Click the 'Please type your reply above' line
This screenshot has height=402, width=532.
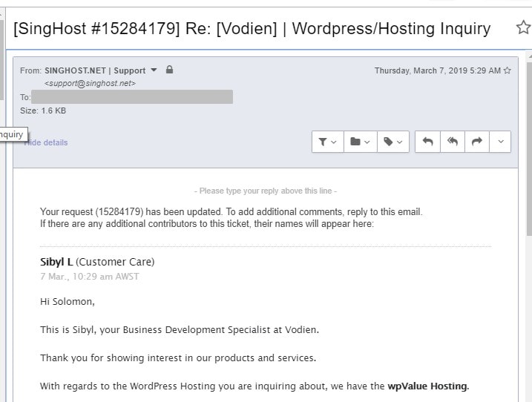(x=266, y=191)
